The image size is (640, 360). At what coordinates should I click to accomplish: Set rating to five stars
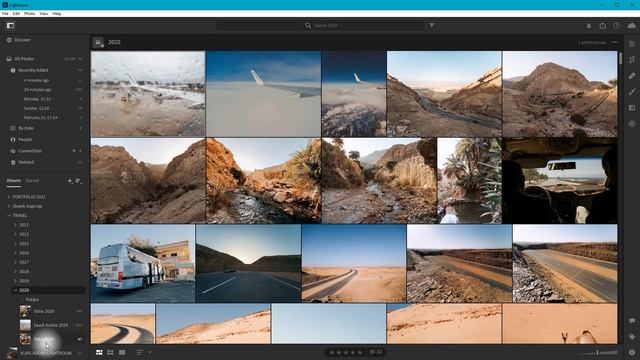pyautogui.click(x=360, y=352)
